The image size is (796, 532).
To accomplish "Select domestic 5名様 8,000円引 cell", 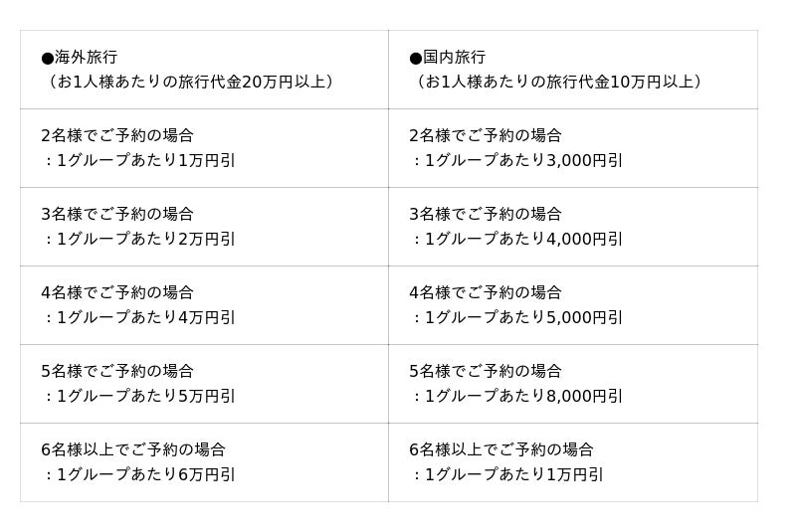I will tap(572, 384).
